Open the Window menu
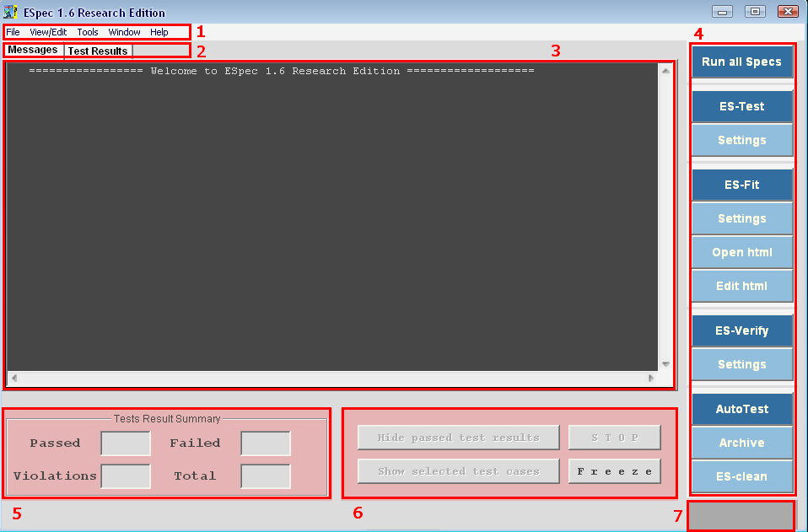Viewport: 808px width, 532px height. point(124,32)
